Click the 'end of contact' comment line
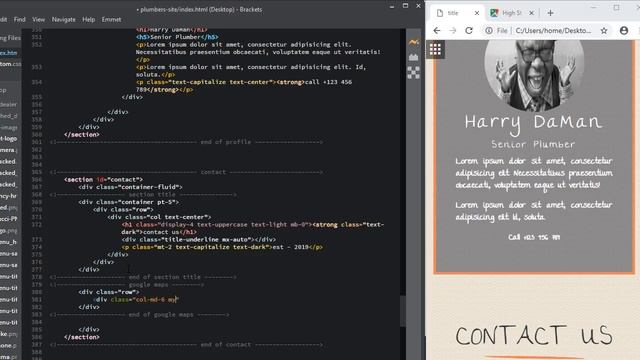The image size is (640, 360). pyautogui.click(x=186, y=345)
